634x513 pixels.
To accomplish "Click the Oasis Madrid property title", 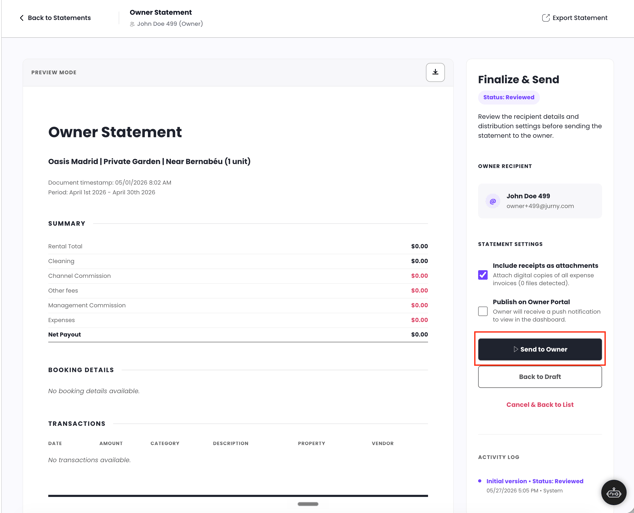I will (149, 162).
